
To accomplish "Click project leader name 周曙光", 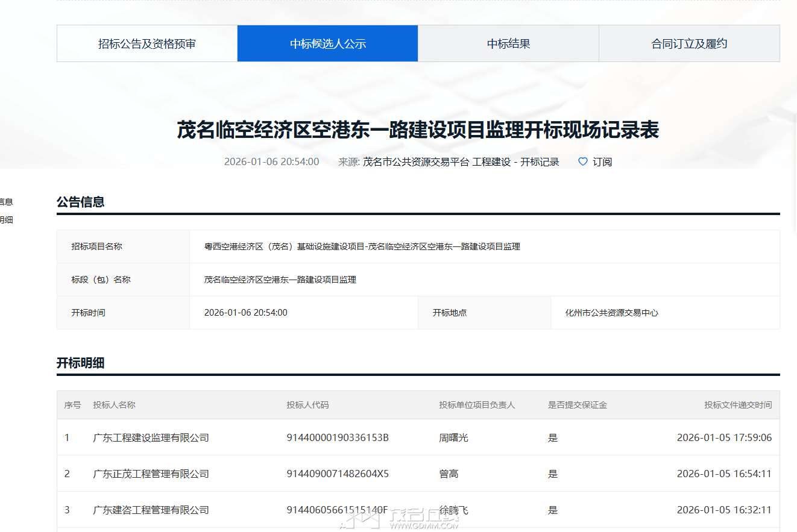I will click(x=453, y=437).
